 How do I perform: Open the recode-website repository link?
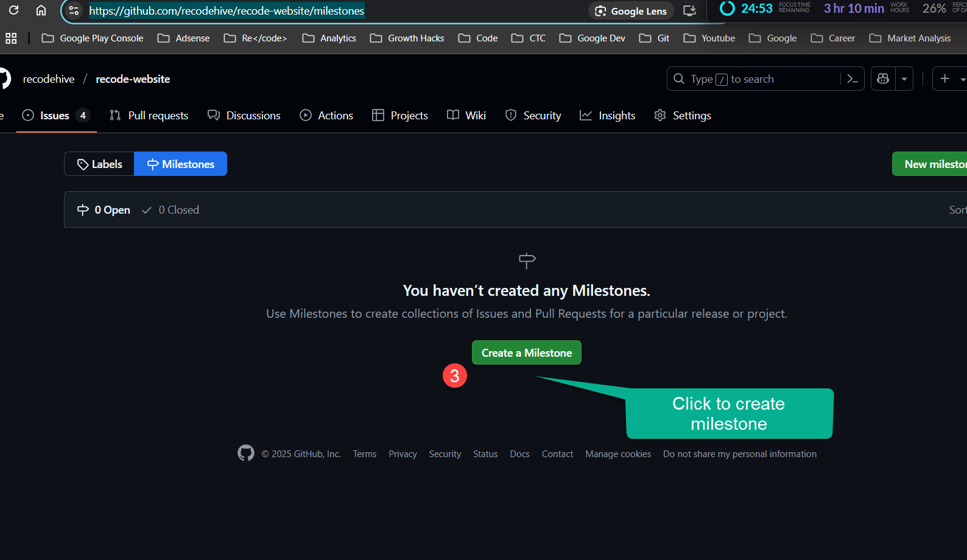(x=133, y=79)
